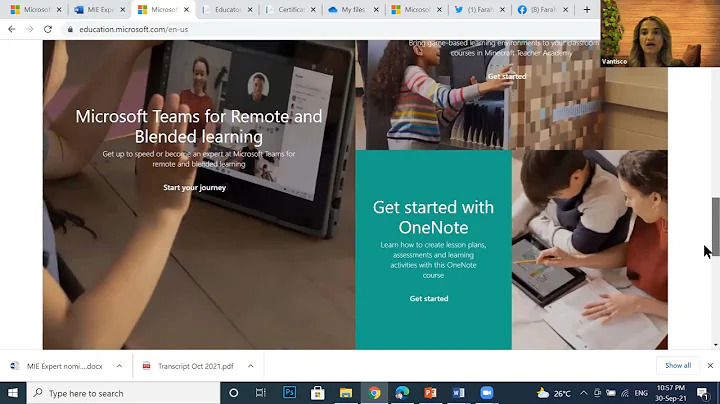Click the Windows Start button
This screenshot has width=720, height=404.
click(13, 393)
